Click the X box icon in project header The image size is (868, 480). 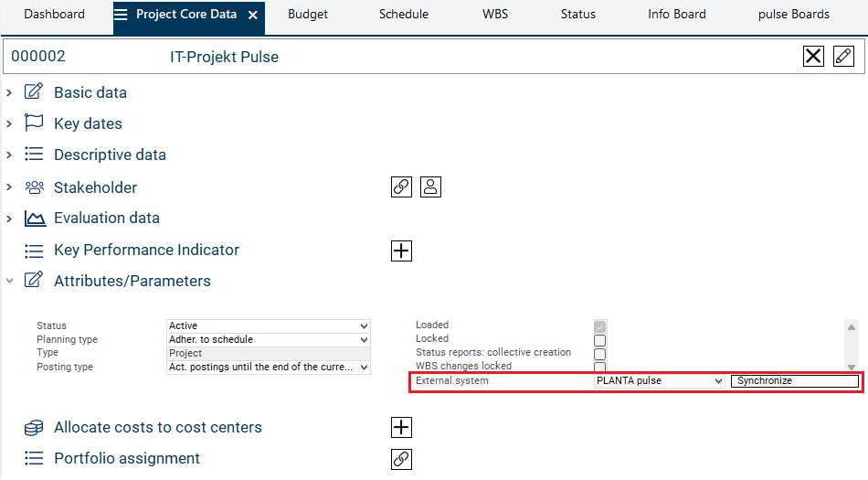[813, 57]
